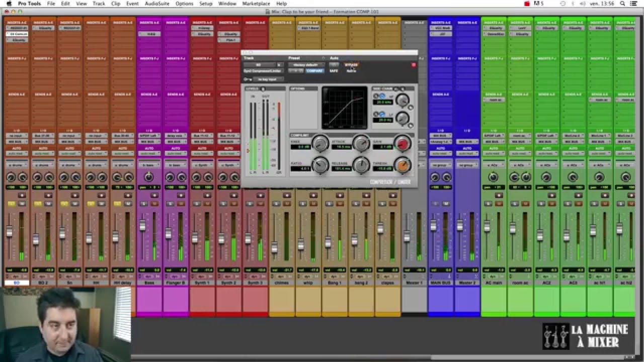Open Bass track group selector
644x362 pixels.
(x=149, y=165)
